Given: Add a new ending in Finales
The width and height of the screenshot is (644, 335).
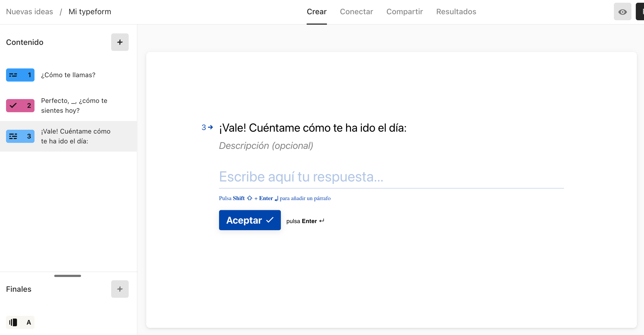Looking at the screenshot, I should 120,289.
